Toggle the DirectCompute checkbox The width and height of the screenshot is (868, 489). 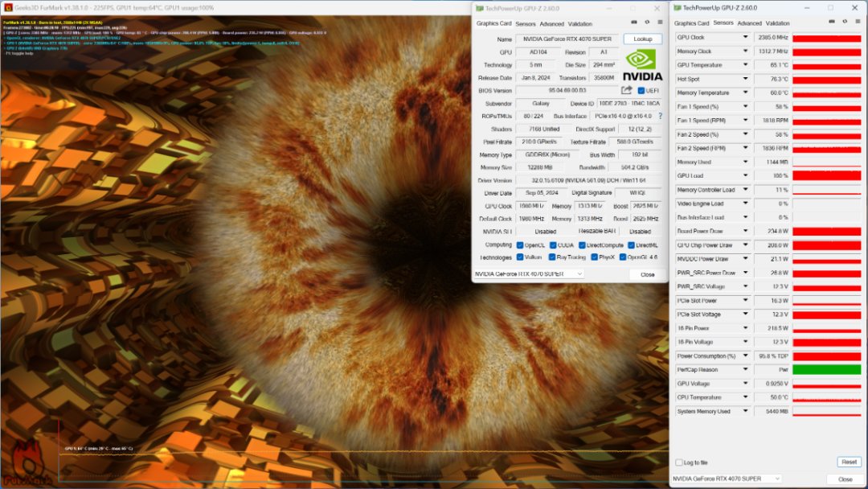[582, 245]
